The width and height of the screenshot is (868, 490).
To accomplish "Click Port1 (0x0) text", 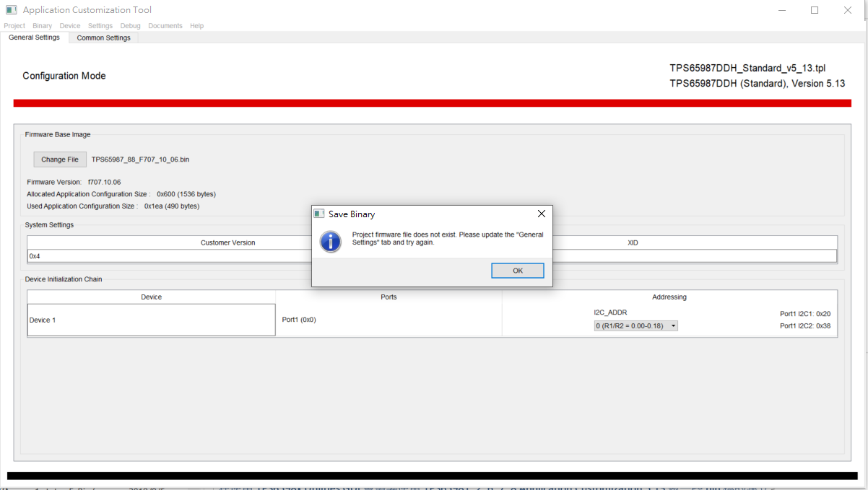I will coord(299,320).
